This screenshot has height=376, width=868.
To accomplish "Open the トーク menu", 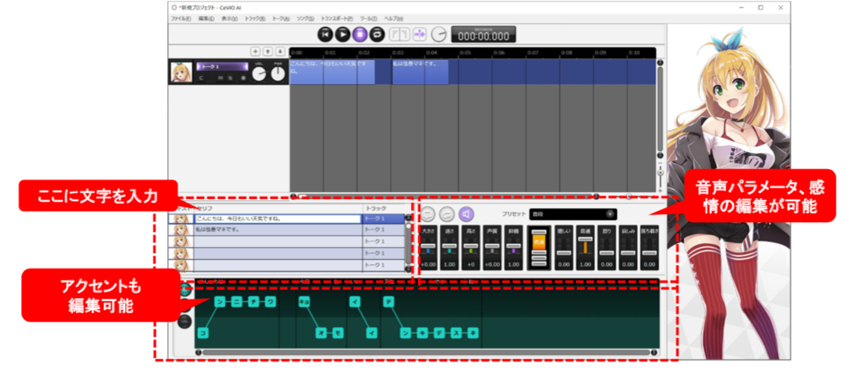I will (280, 18).
